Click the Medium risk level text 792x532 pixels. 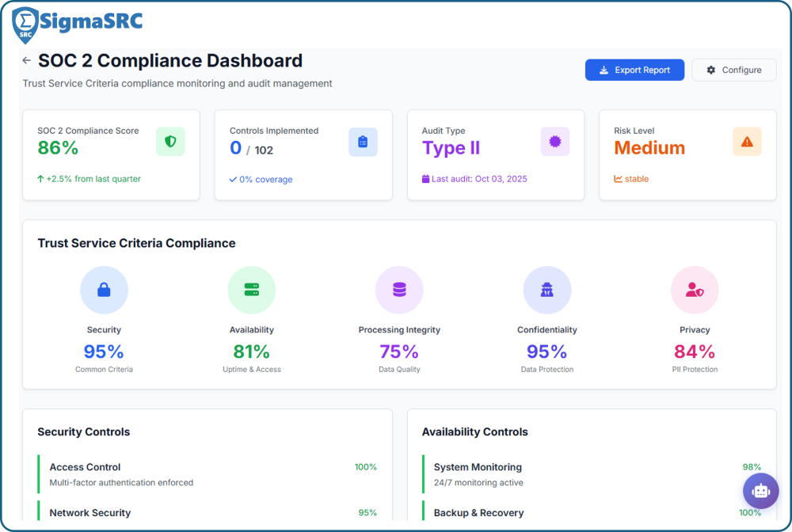649,148
